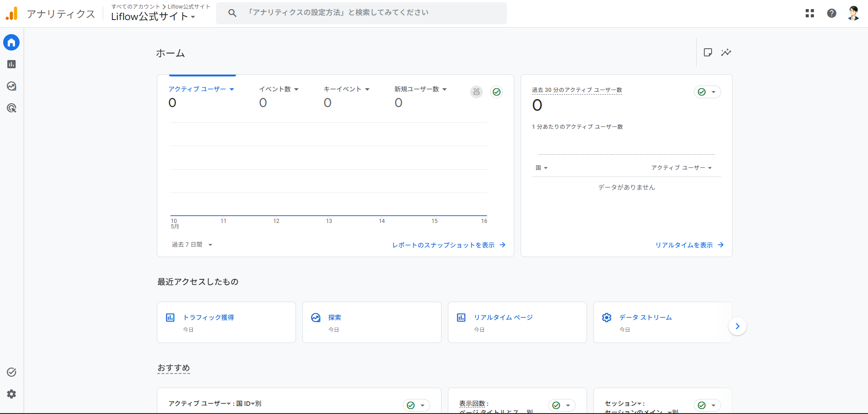Expand the 過去 7 日間 date range dropdown

pyautogui.click(x=192, y=245)
